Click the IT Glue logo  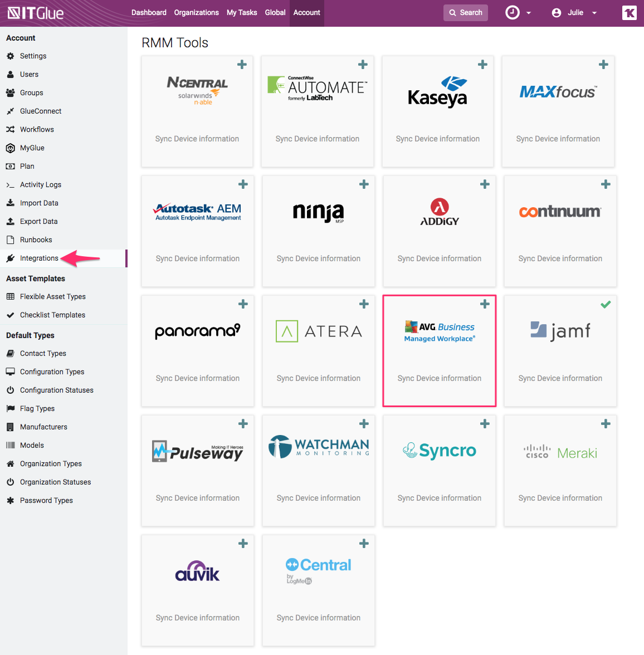tap(36, 13)
